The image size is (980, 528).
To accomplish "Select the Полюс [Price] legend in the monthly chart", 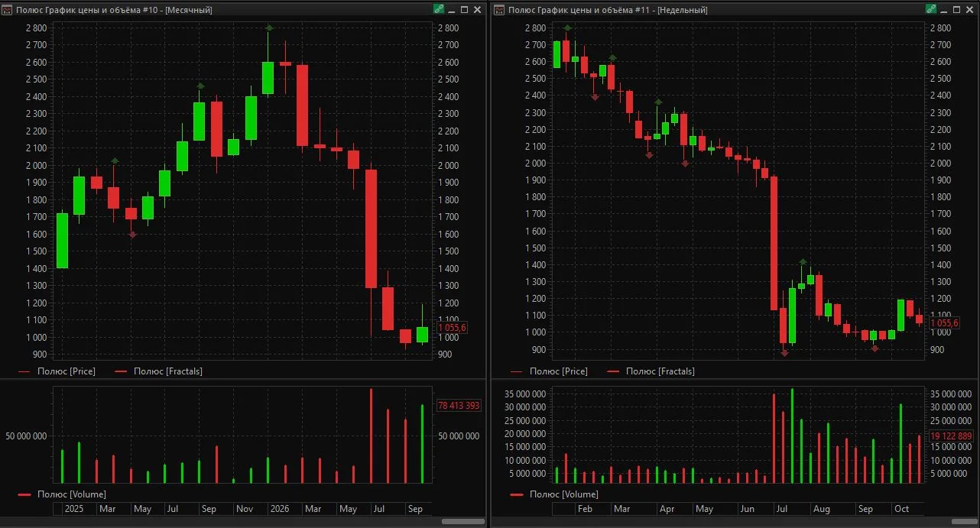I will click(x=57, y=371).
